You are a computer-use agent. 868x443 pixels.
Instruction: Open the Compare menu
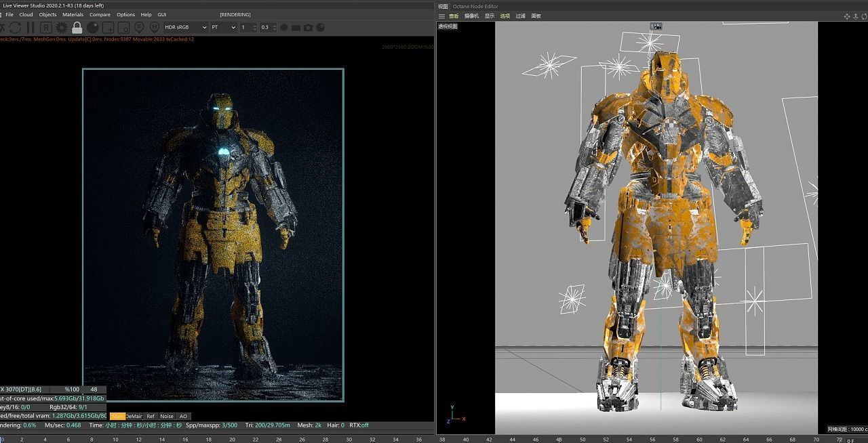pos(100,14)
